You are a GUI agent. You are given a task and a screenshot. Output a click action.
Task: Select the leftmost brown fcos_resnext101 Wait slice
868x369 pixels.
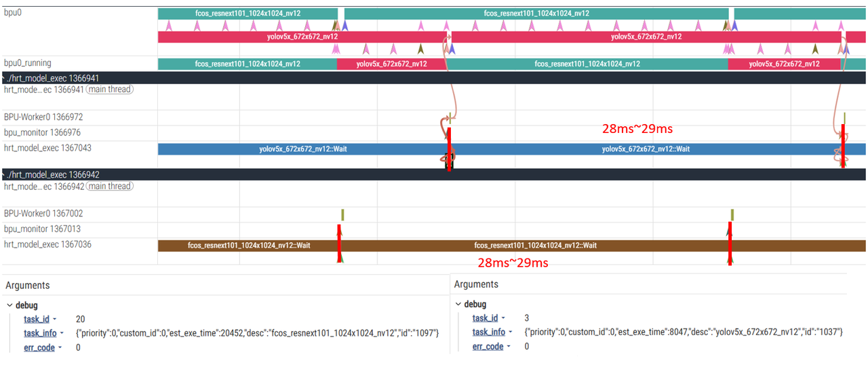point(248,246)
